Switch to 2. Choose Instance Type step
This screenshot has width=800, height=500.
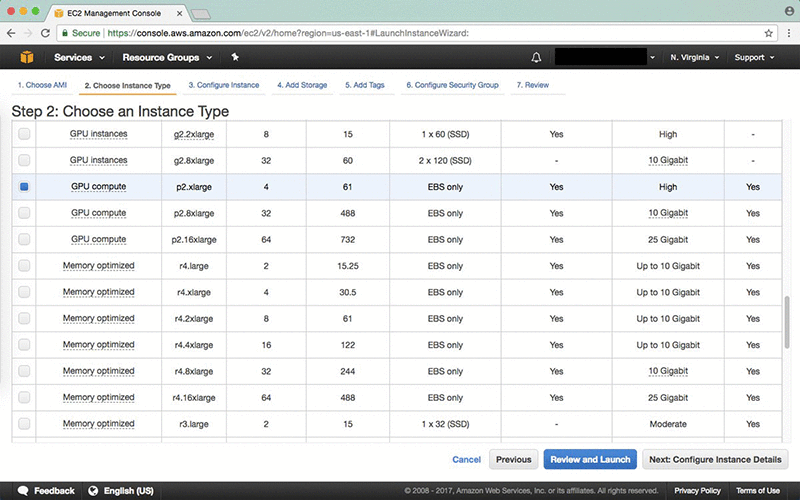128,86
